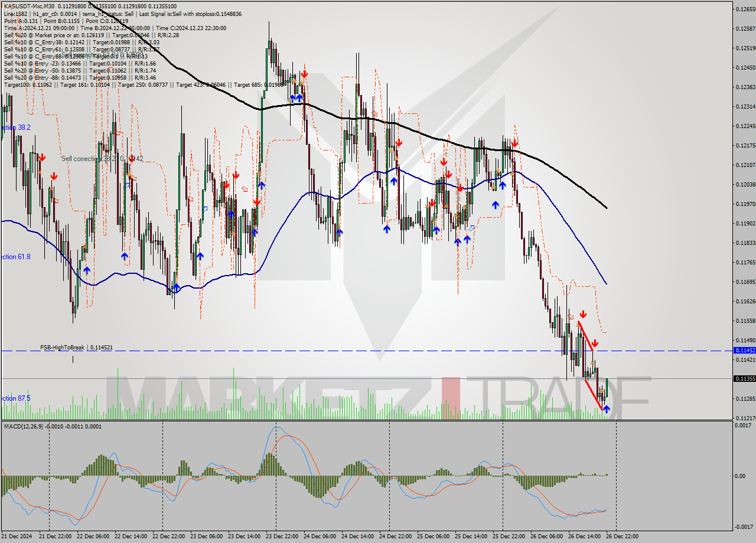
Task: Click the '25 Dec 14:00' time label
Action: coord(471,536)
